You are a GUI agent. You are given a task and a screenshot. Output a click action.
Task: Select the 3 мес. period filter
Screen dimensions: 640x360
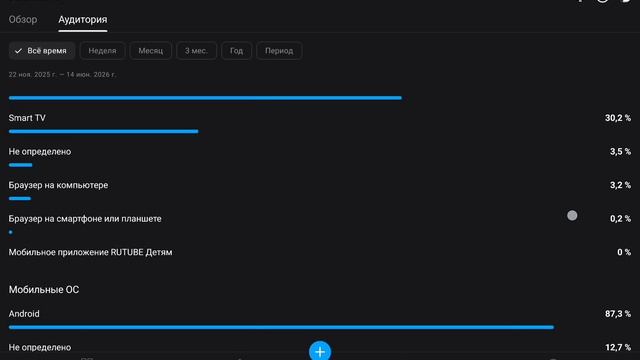pos(196,51)
